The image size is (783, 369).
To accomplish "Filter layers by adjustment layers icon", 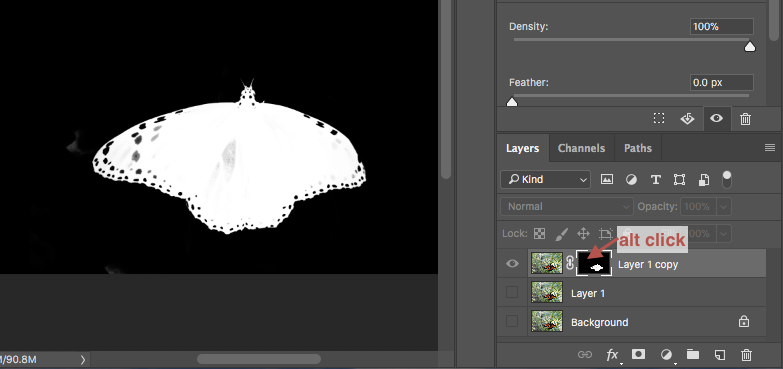I will 631,179.
